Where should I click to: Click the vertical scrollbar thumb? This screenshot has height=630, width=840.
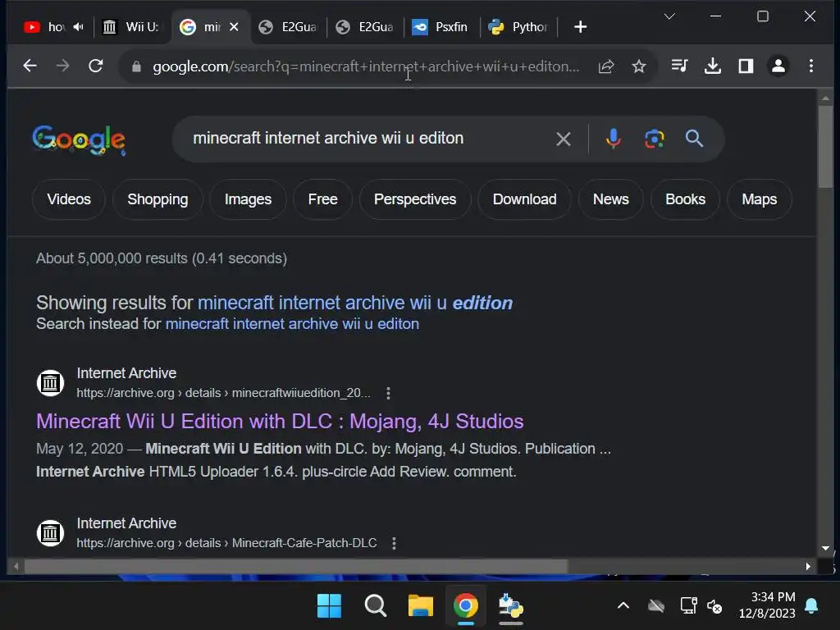(x=825, y=147)
